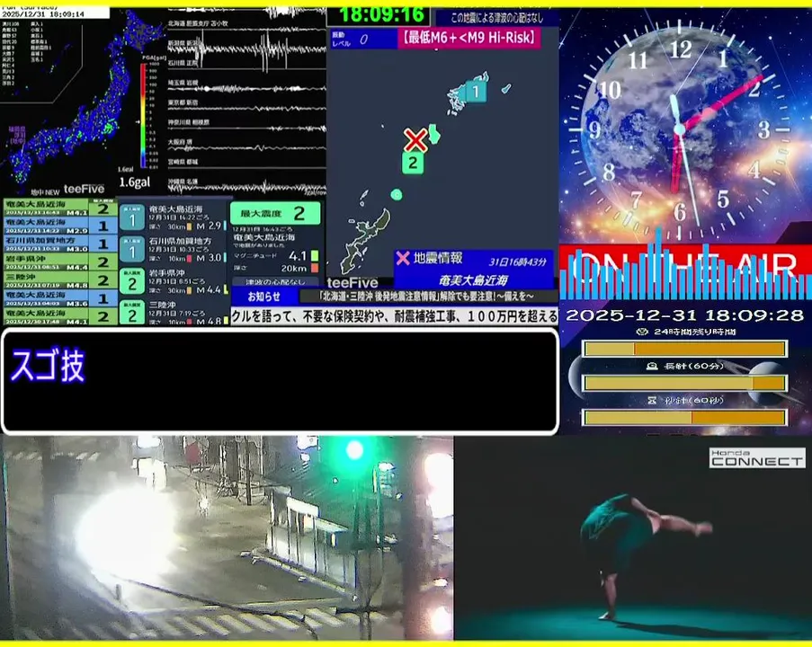The height and width of the screenshot is (647, 812).
Task: Click the 東京都 新宿 seismograph trace
Action: (x=246, y=108)
